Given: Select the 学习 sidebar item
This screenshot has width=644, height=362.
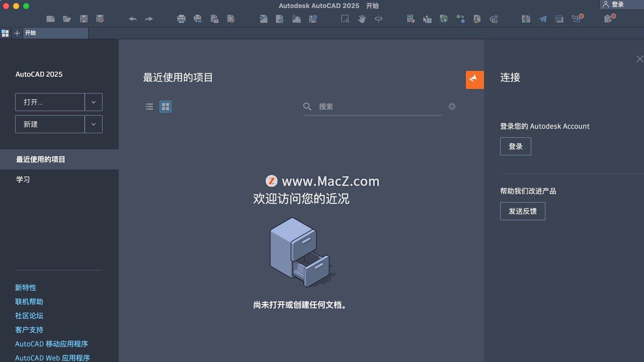Looking at the screenshot, I should tap(23, 179).
